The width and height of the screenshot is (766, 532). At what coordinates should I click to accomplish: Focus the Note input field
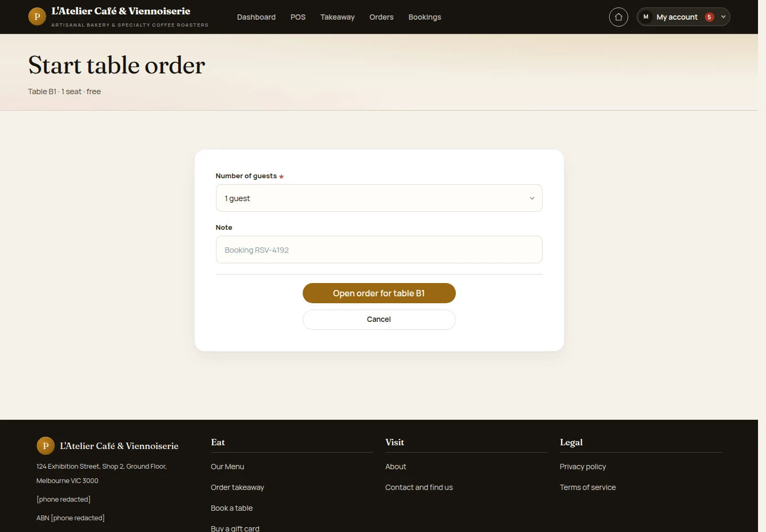tap(379, 250)
